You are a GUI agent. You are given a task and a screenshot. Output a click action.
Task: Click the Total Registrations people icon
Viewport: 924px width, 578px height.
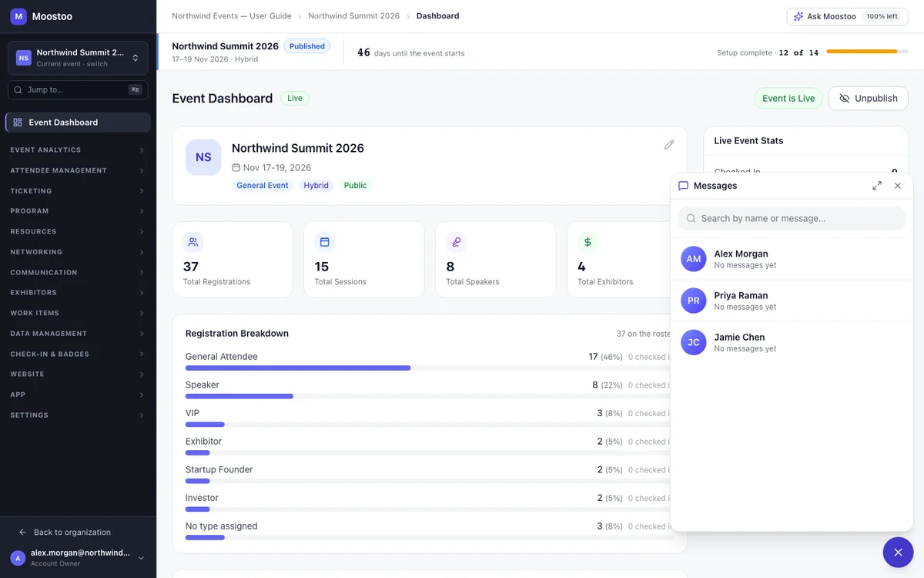193,242
